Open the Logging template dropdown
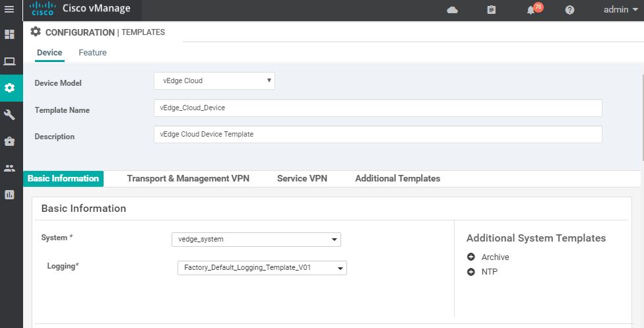 pyautogui.click(x=262, y=267)
